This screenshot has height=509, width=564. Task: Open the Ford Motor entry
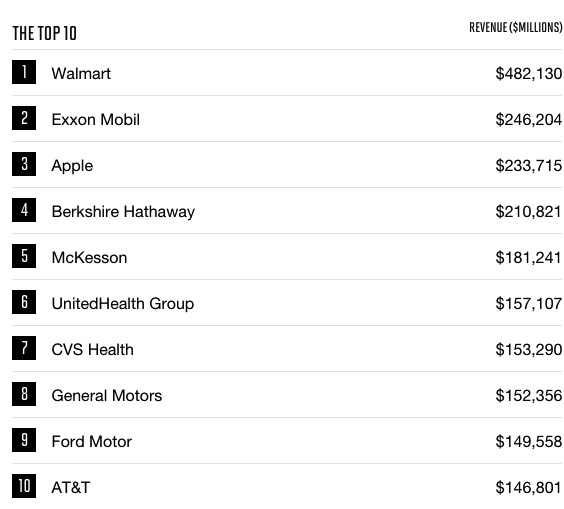[92, 442]
